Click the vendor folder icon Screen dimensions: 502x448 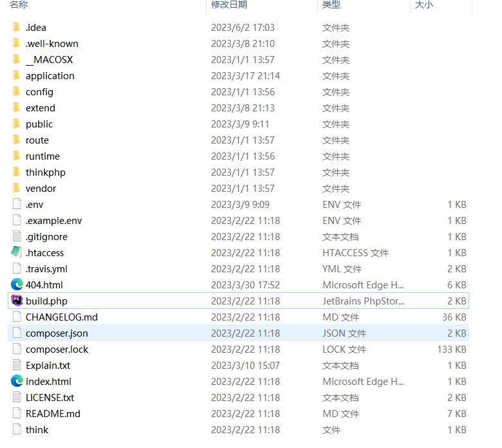[17, 188]
